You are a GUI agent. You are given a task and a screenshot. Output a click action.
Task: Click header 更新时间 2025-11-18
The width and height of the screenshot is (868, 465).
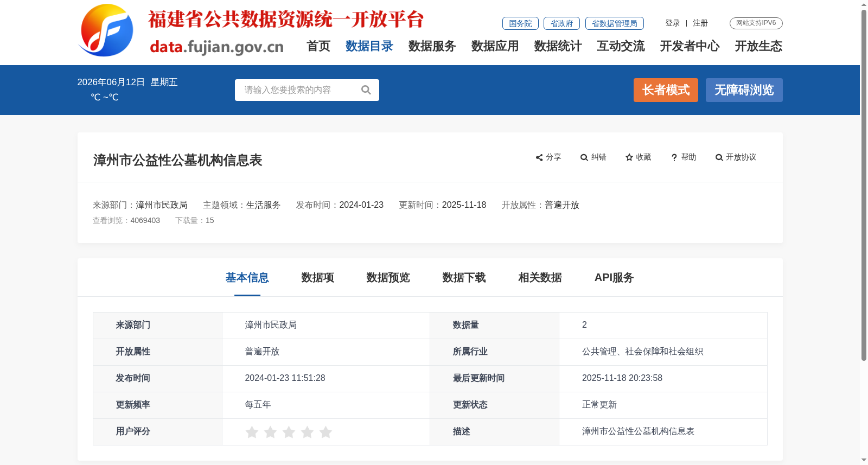tap(443, 205)
